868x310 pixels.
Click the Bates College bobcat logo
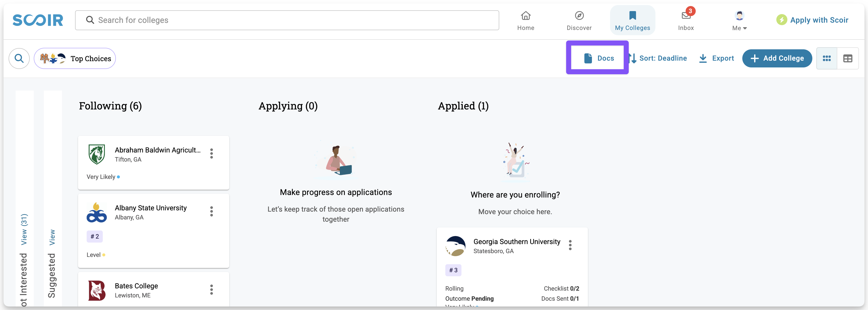[x=97, y=290]
